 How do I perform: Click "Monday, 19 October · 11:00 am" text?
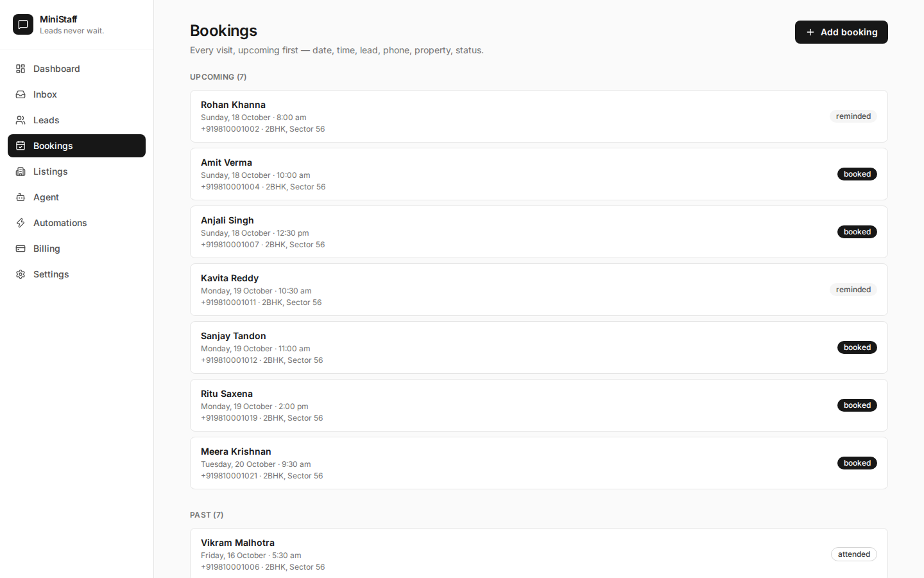point(255,349)
